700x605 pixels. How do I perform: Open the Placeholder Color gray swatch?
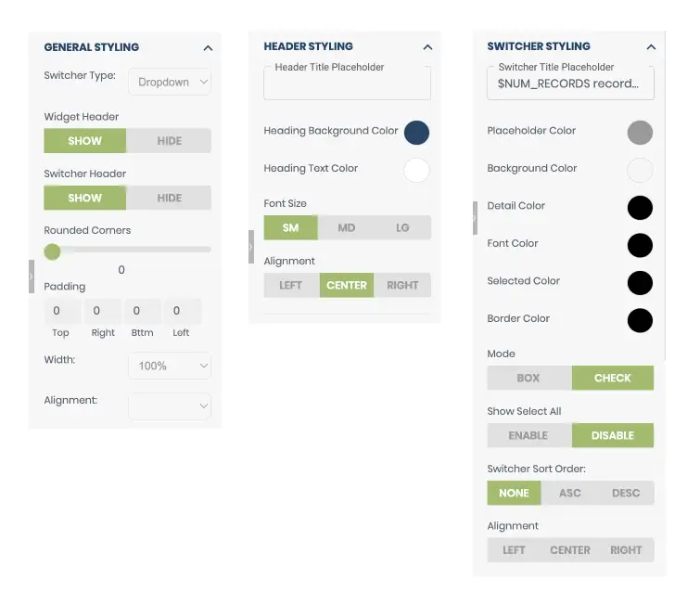coord(640,133)
